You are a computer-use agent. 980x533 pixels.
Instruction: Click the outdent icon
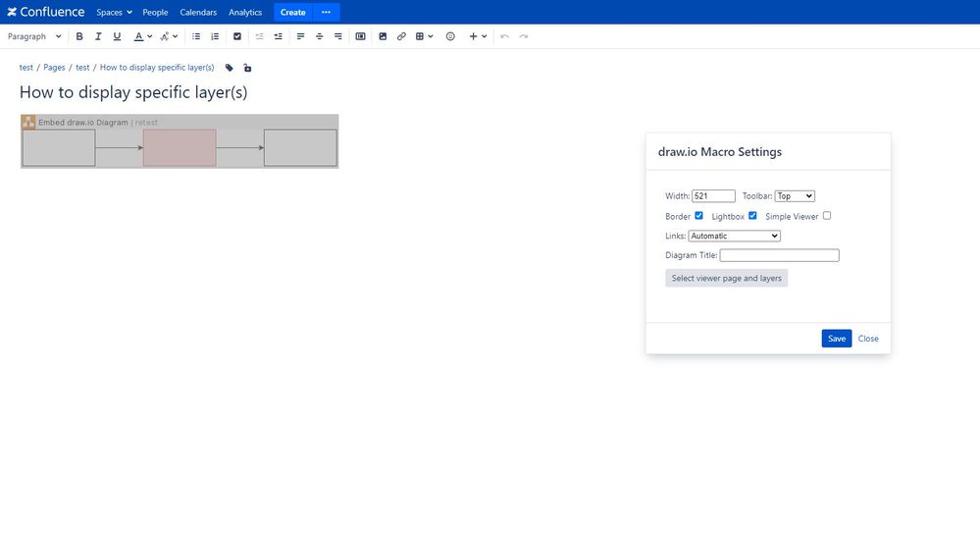tap(259, 36)
